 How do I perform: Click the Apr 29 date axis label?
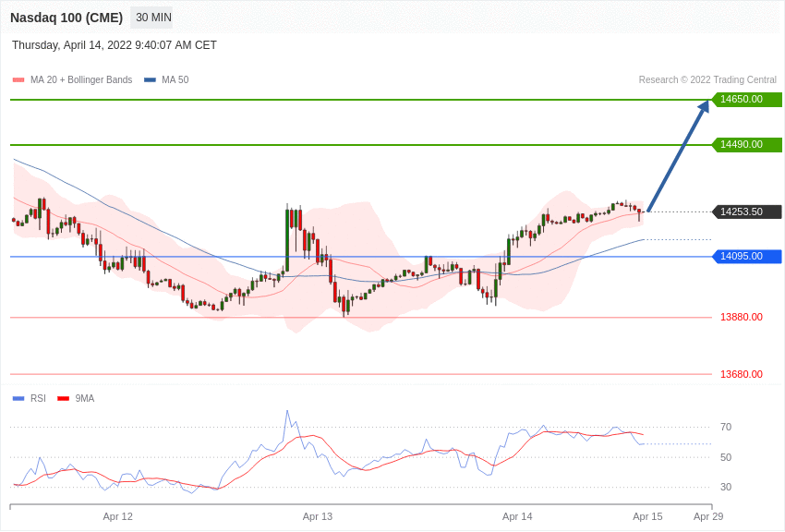click(708, 516)
